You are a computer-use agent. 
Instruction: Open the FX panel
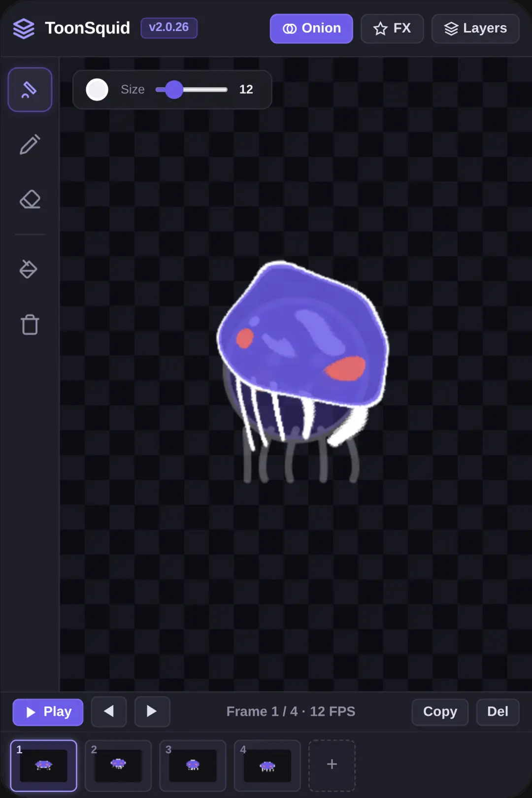[392, 29]
